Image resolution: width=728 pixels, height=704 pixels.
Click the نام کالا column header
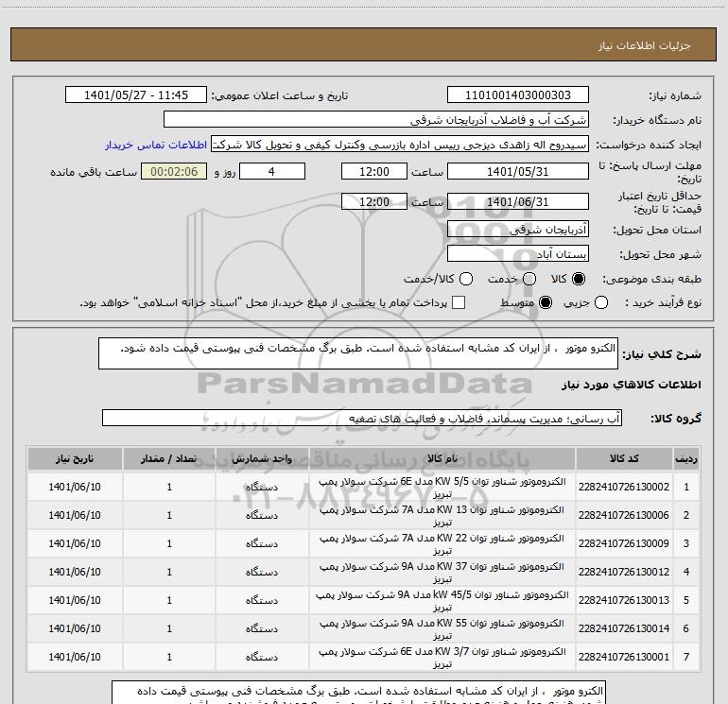point(442,459)
